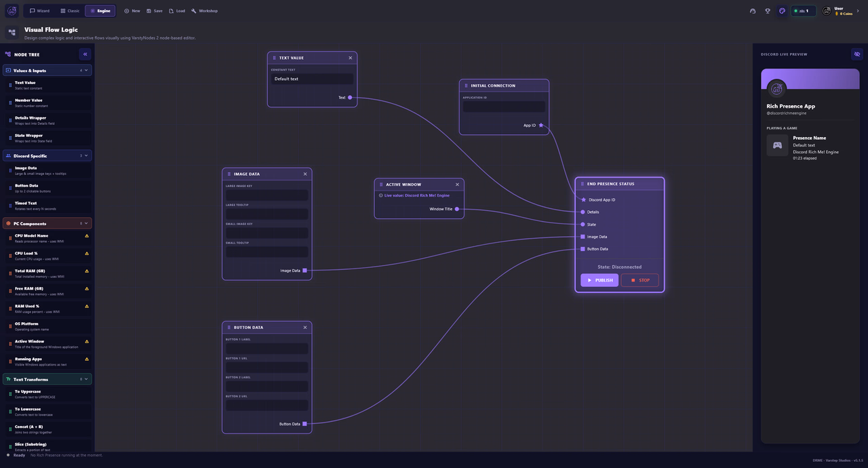Select the Engine mode tab
Image resolution: width=868 pixels, height=468 pixels.
[x=100, y=11]
